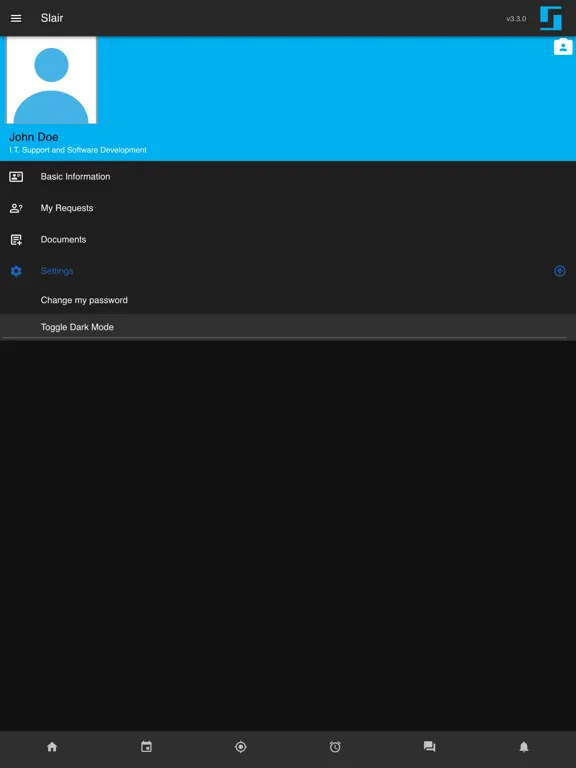This screenshot has height=768, width=576.
Task: Click the John Doe name text
Action: point(34,137)
